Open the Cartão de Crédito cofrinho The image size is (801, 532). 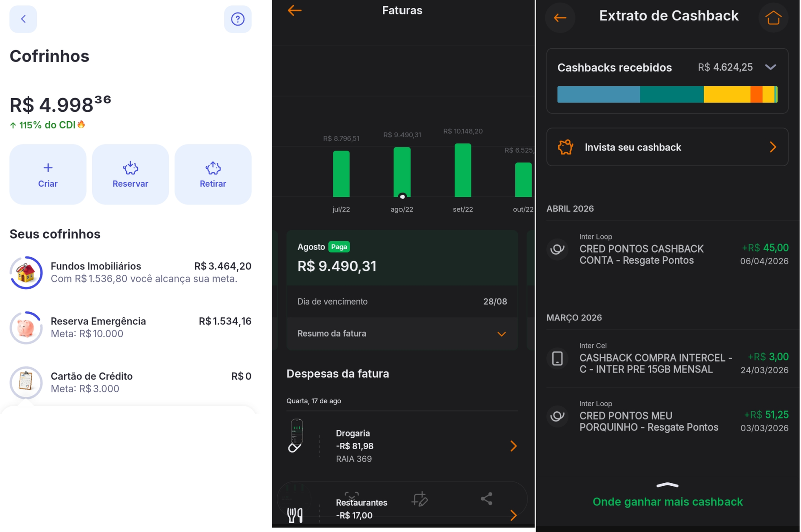tap(130, 382)
